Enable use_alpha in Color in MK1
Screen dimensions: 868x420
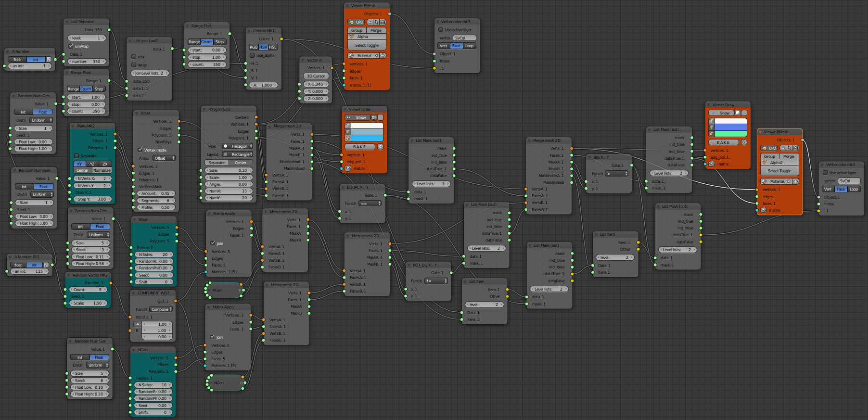[x=252, y=55]
